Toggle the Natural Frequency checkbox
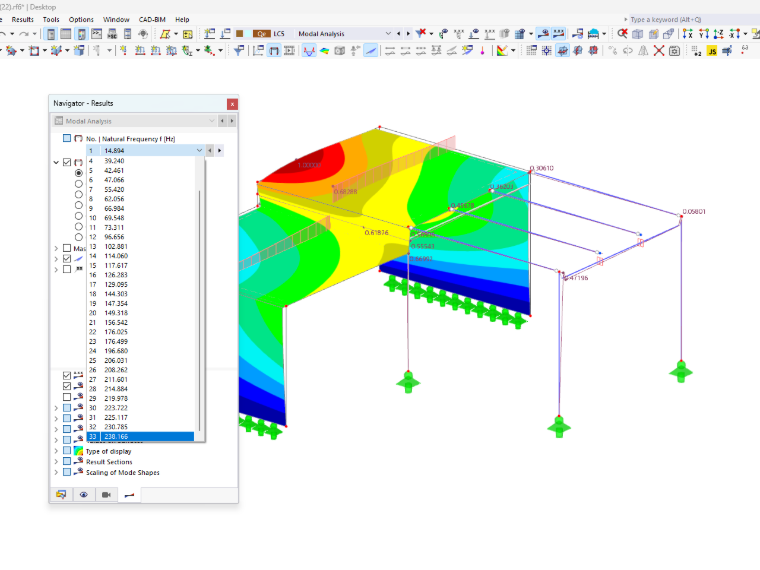This screenshot has height=570, width=760. [x=67, y=138]
